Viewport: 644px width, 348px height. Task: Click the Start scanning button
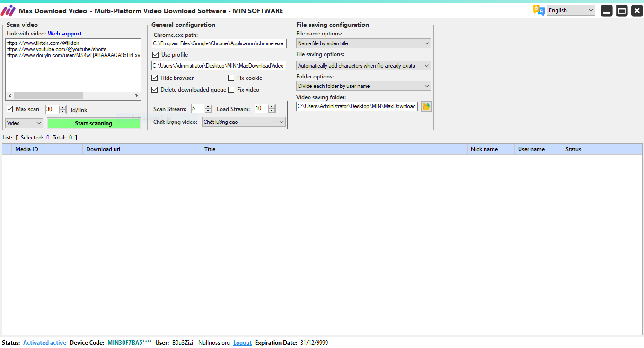coord(94,123)
